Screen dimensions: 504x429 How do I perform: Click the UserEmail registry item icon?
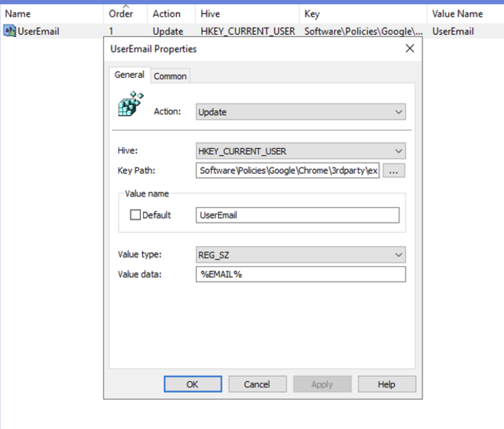click(10, 32)
